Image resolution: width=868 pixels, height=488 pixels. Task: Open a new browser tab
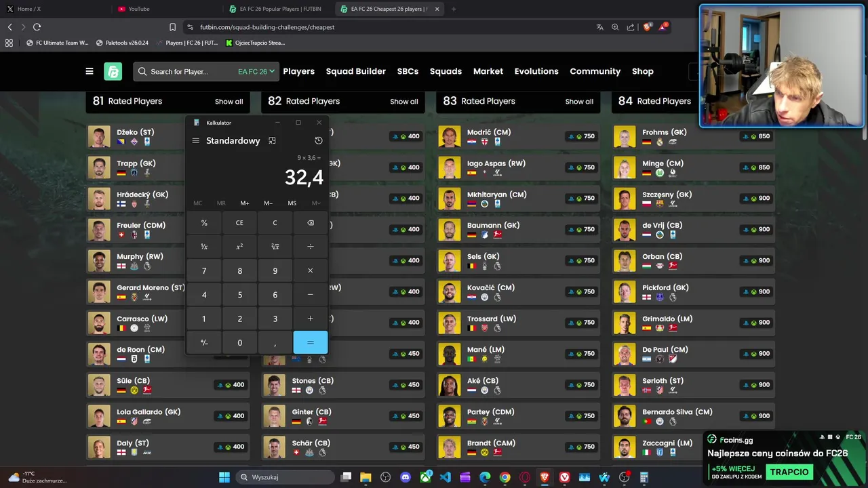(454, 9)
